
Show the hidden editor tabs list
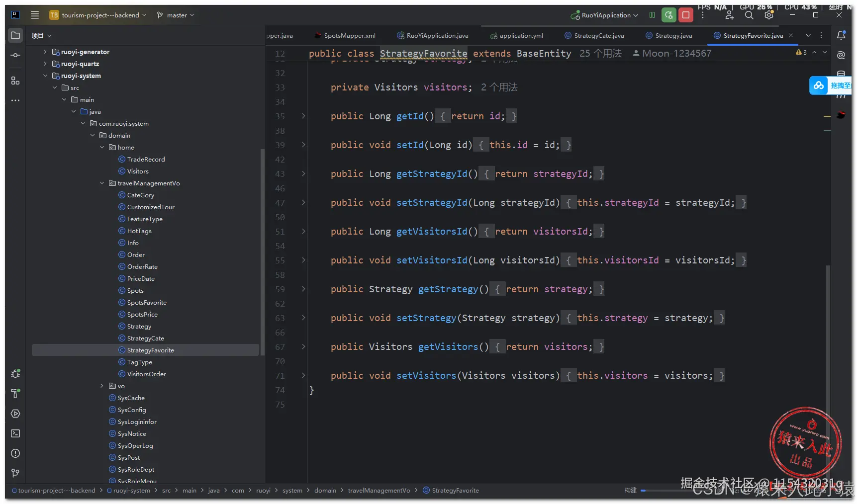tap(808, 35)
